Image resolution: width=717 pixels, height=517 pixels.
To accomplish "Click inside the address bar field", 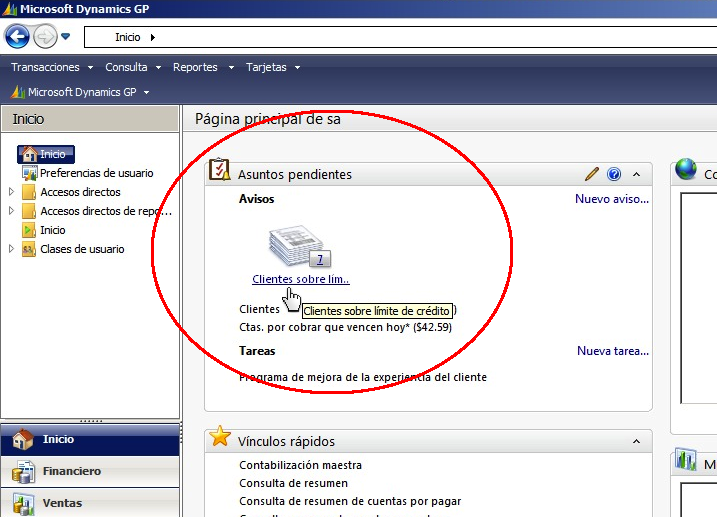I will [x=400, y=37].
